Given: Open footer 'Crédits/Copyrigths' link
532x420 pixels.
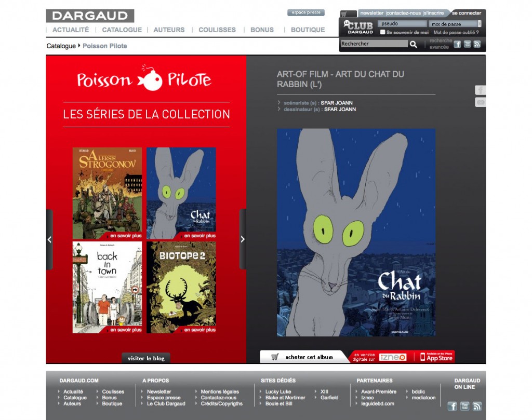Looking at the screenshot, I should [x=221, y=404].
